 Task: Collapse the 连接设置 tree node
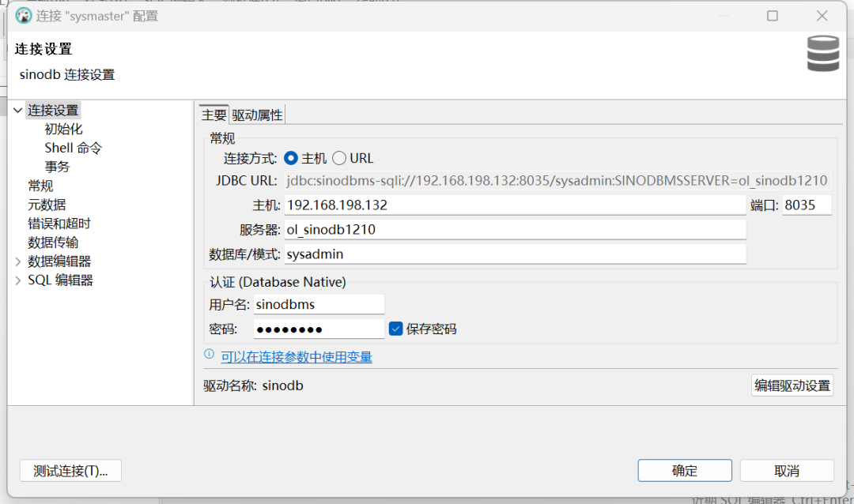coord(18,111)
